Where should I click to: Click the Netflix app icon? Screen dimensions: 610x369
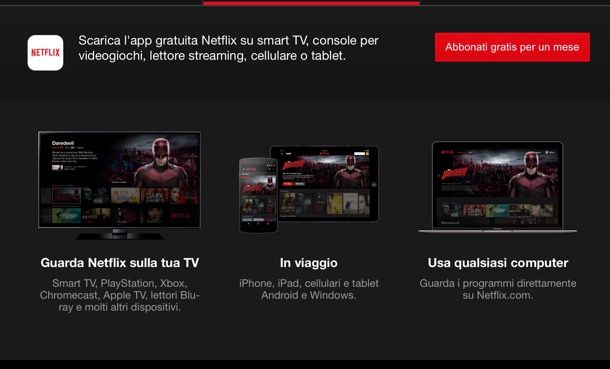click(x=45, y=53)
